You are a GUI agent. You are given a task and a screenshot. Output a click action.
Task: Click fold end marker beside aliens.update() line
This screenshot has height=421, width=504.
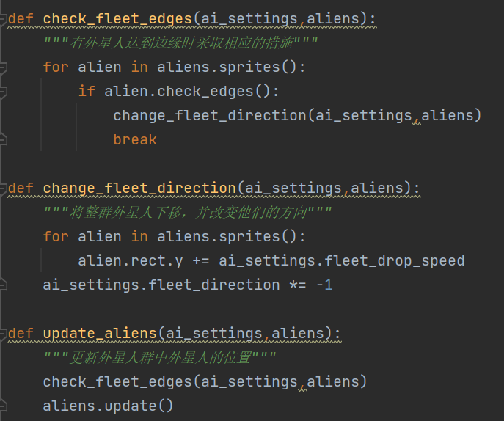[3, 406]
